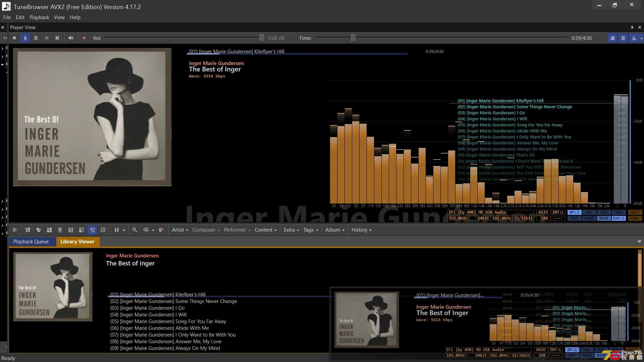Click the first icon in library toolbar

(14, 230)
